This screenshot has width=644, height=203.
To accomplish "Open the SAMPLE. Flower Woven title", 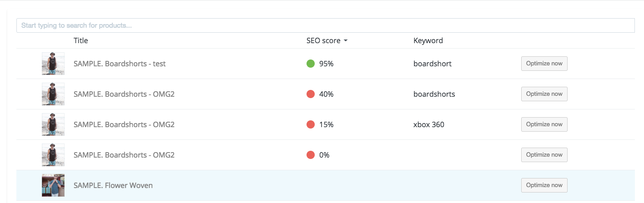I will click(113, 185).
